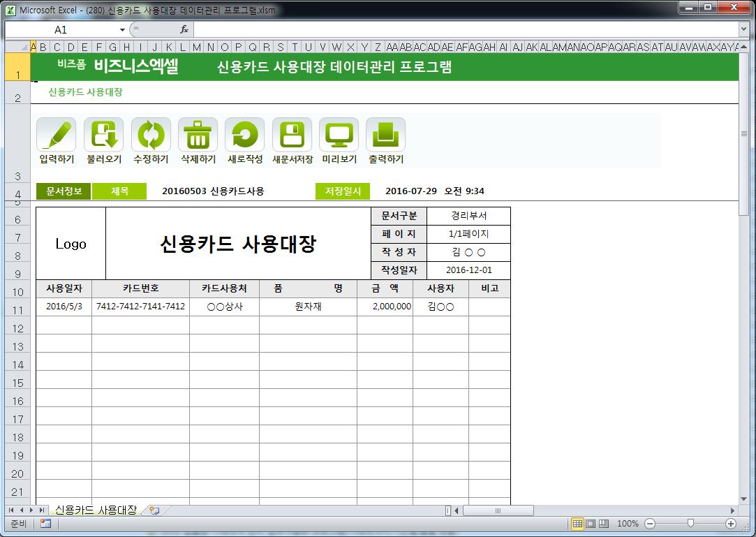The width and height of the screenshot is (756, 537).
Task: Switch to Normal view in status bar
Action: point(577,524)
